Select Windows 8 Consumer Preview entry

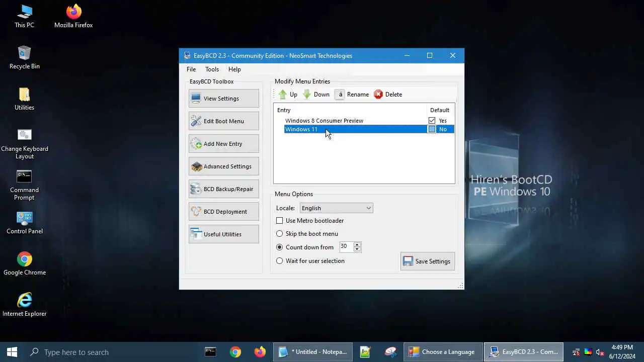coord(324,121)
